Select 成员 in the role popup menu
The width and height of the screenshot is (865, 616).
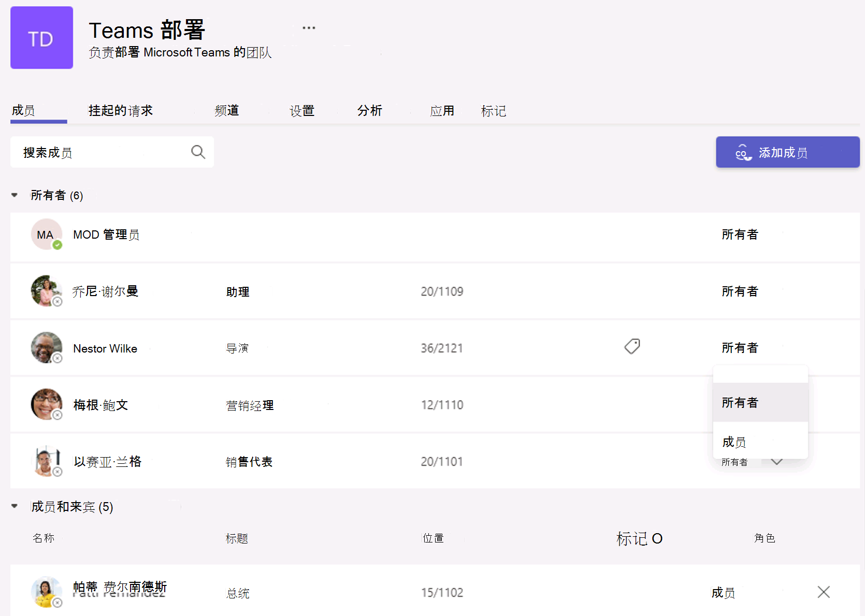(x=760, y=442)
